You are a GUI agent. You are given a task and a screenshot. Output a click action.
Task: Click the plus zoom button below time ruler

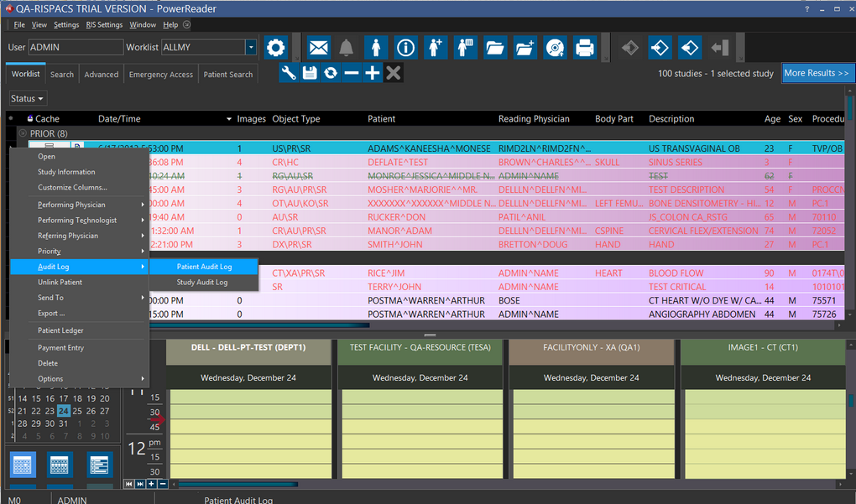point(151,484)
